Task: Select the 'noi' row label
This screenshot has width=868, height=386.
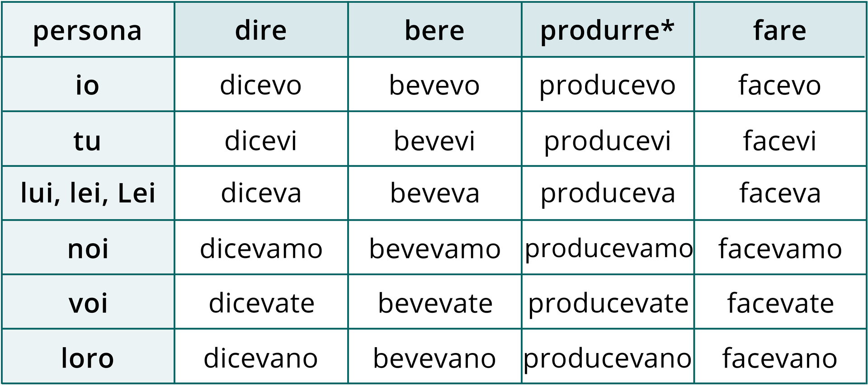Action: [x=88, y=249]
